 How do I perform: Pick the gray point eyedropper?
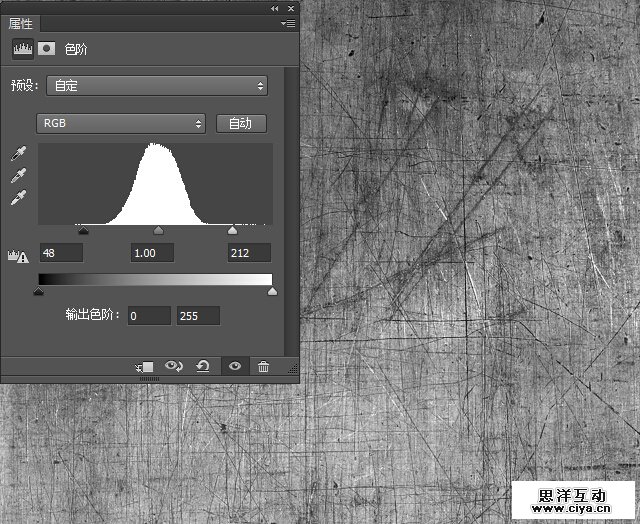[19, 175]
